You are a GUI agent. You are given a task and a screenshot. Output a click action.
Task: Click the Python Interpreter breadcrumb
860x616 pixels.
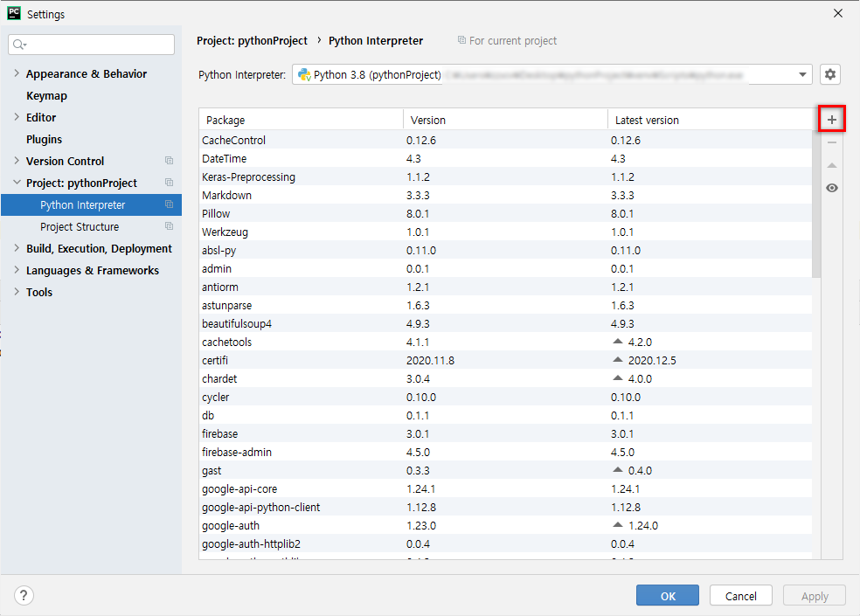376,40
